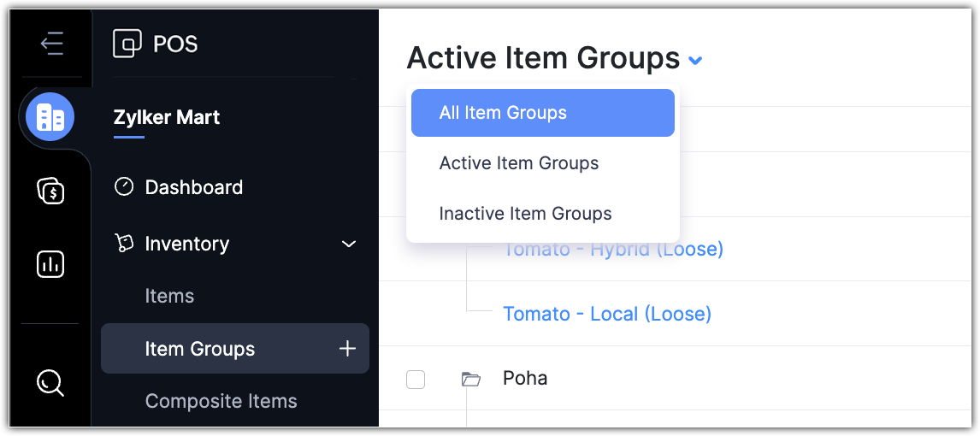Open Tomato - Local (Loose) item link

tap(607, 314)
